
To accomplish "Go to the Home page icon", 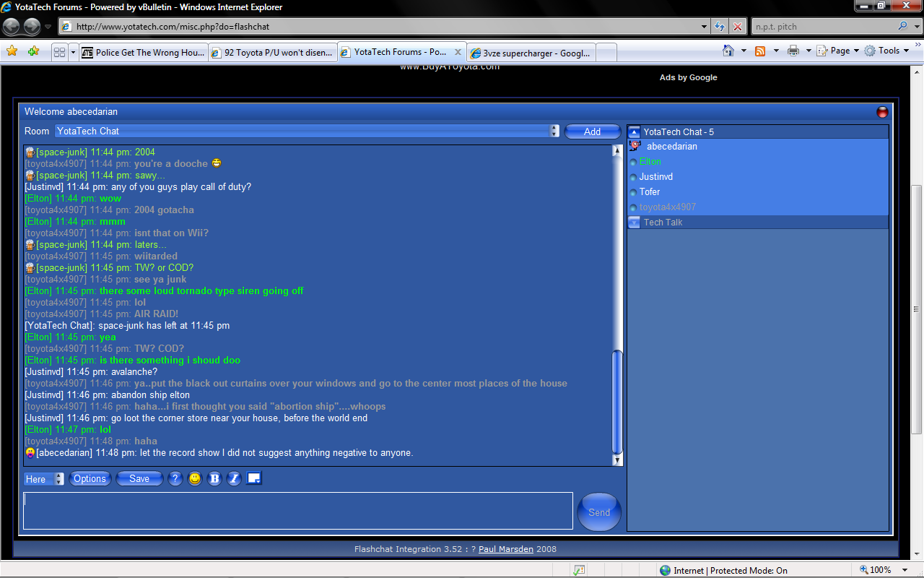I will coord(729,51).
